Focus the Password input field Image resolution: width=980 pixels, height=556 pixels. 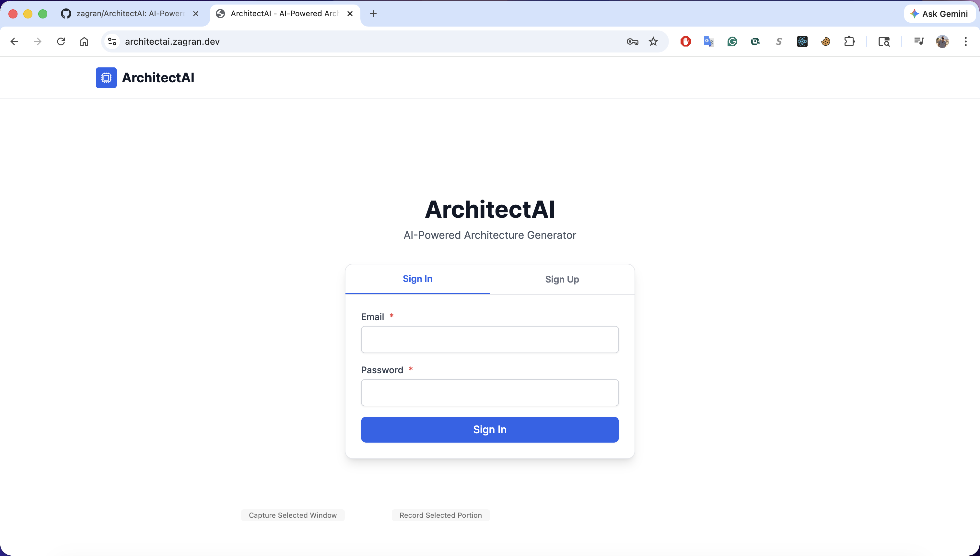490,393
